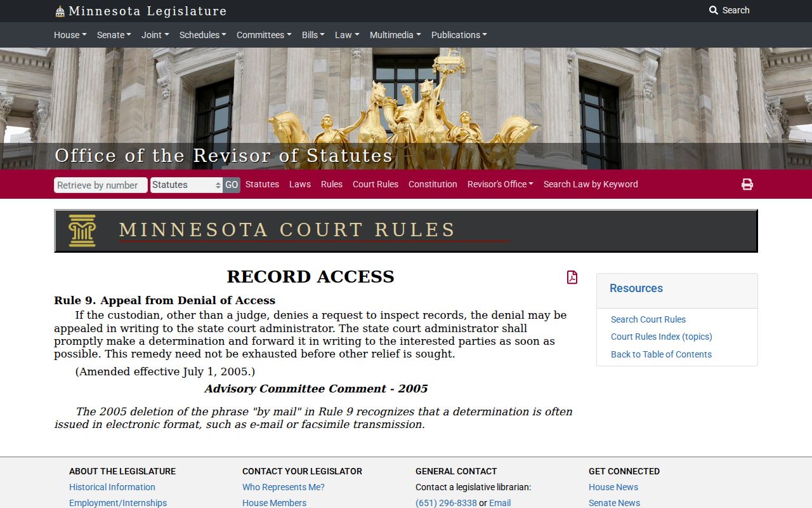Open the Constitution navigation link
The image size is (812, 508).
point(433,184)
